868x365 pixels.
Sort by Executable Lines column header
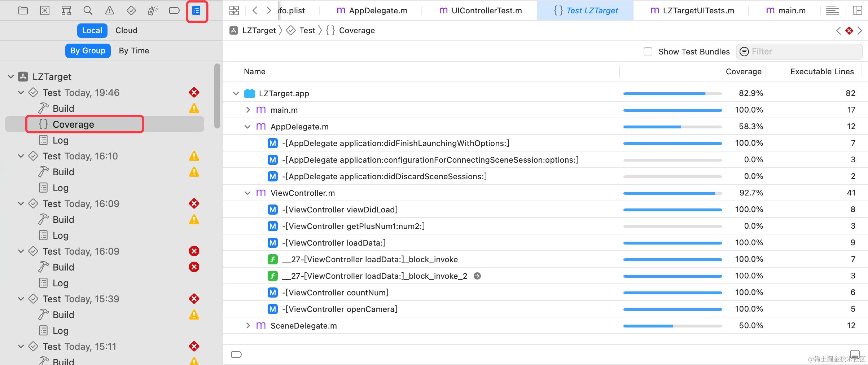[x=822, y=72]
